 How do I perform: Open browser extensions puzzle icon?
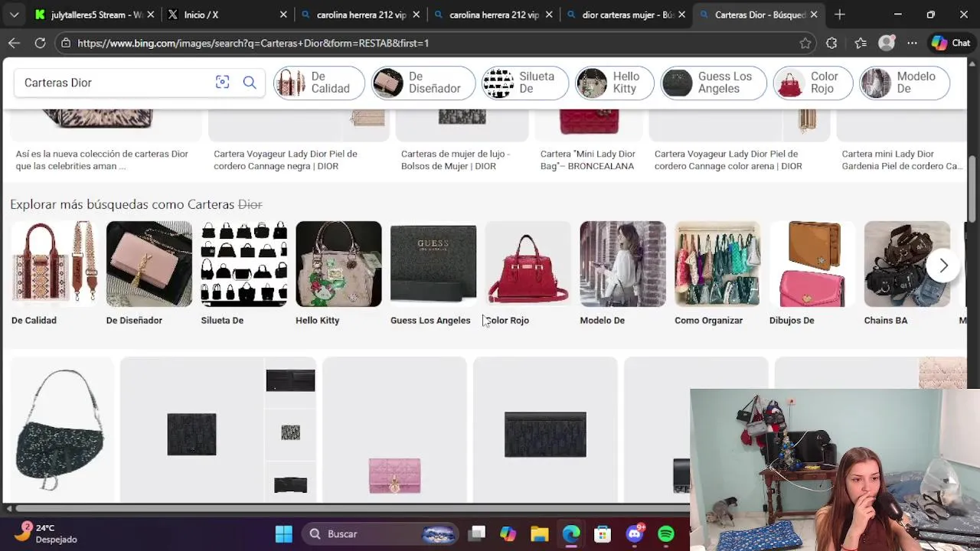(x=831, y=43)
